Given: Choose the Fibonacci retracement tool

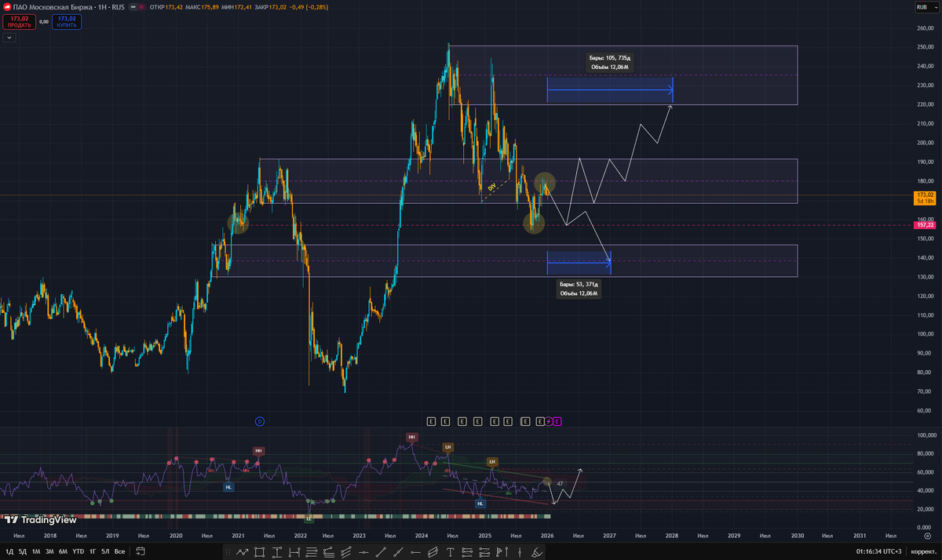Looking at the screenshot, I should tap(312, 552).
